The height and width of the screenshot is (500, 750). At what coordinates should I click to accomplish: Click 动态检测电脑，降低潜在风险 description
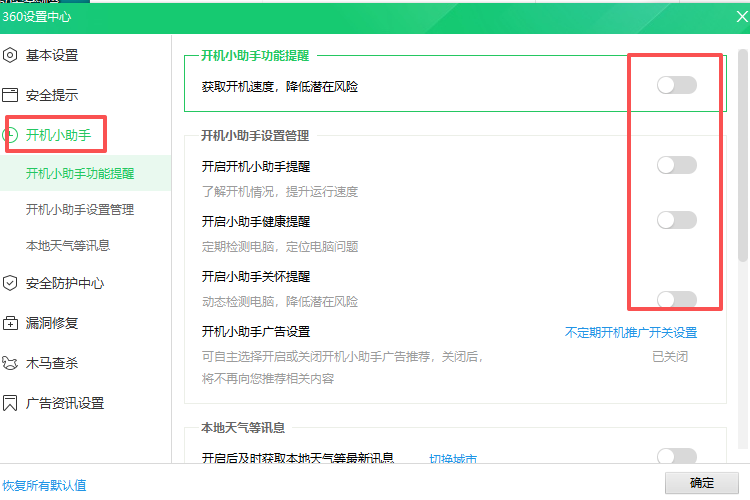tap(280, 302)
